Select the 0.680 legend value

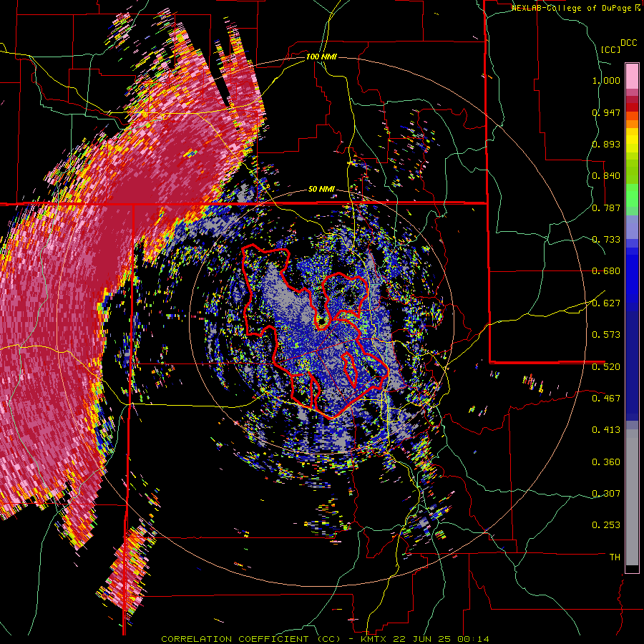tap(606, 271)
